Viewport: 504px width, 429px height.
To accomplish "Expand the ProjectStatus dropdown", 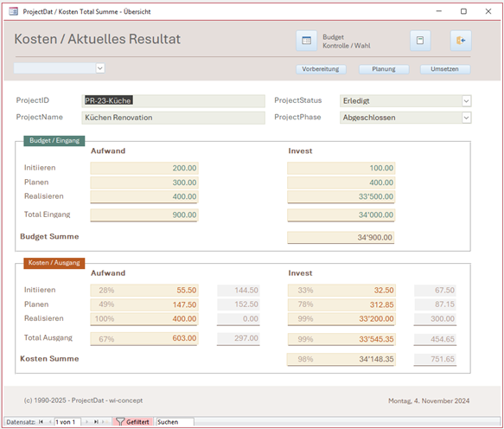I will pyautogui.click(x=466, y=101).
